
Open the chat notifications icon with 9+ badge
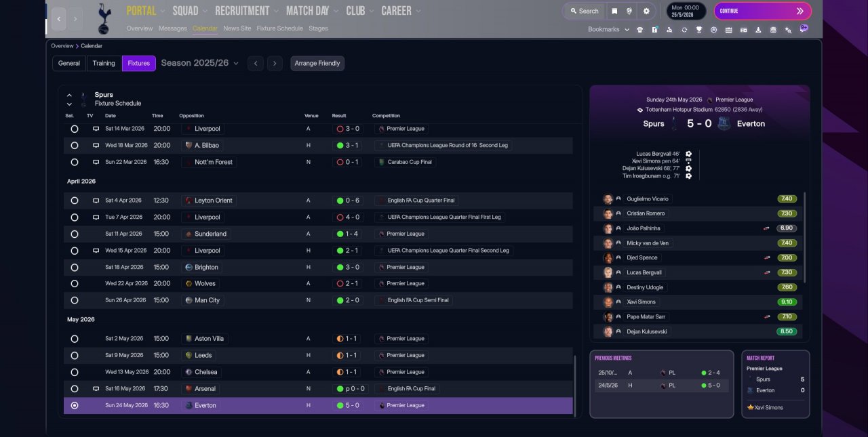pos(804,29)
